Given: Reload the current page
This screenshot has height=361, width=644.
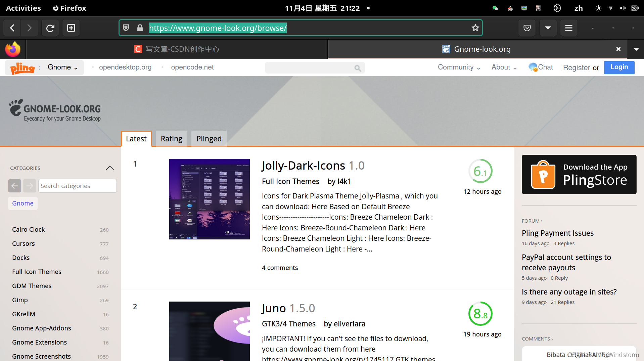Looking at the screenshot, I should [50, 28].
